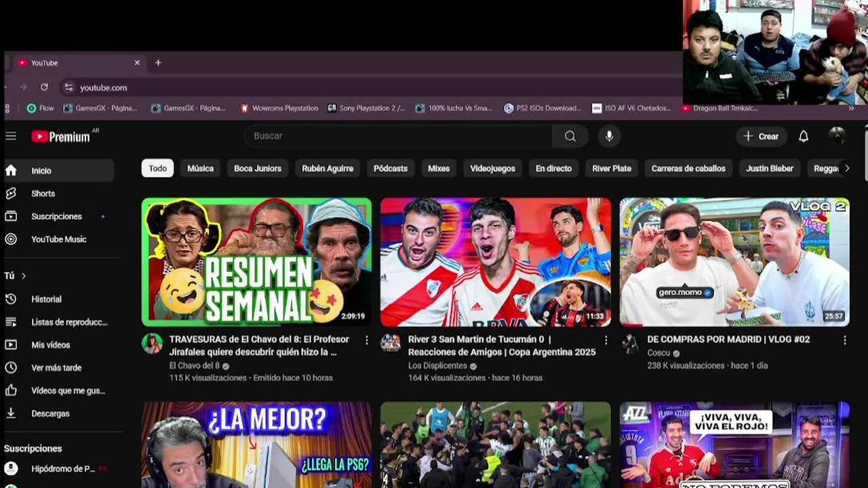
Task: Click the Crear button
Action: (762, 136)
